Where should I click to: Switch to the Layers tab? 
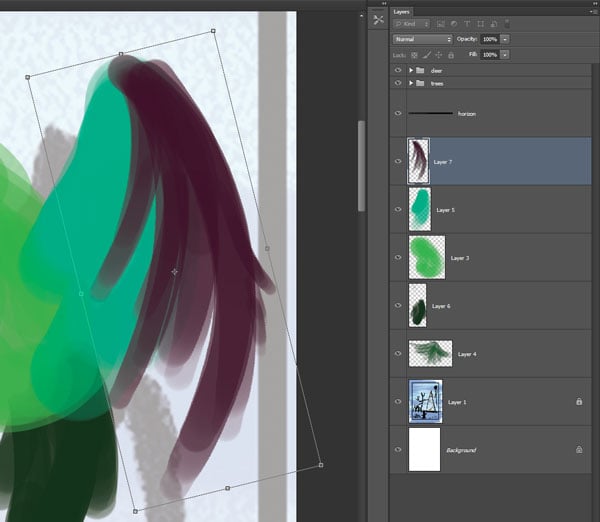tap(402, 11)
